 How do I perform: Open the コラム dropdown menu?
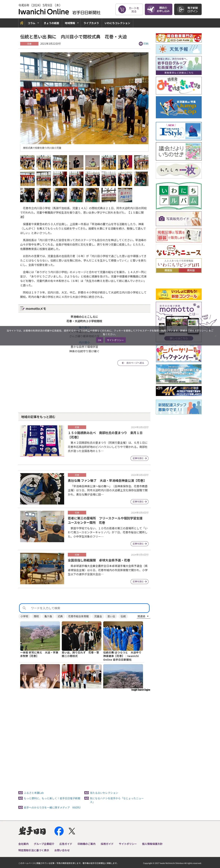coord(33,23)
